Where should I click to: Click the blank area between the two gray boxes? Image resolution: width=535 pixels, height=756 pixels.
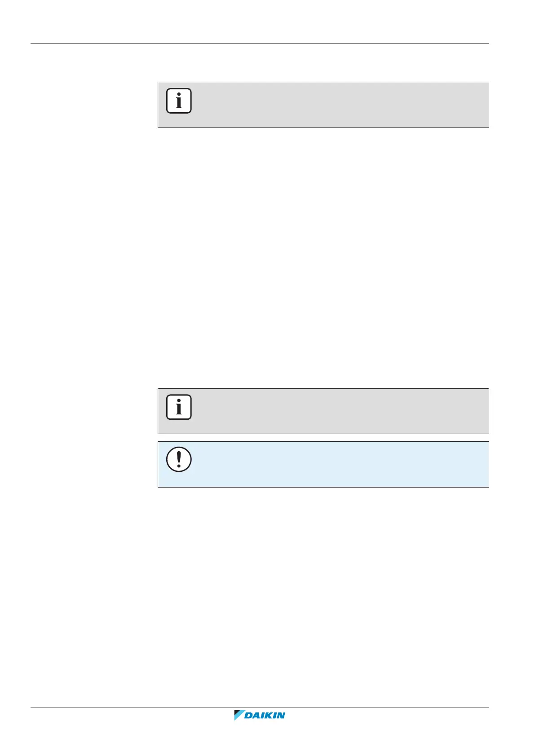[323, 258]
